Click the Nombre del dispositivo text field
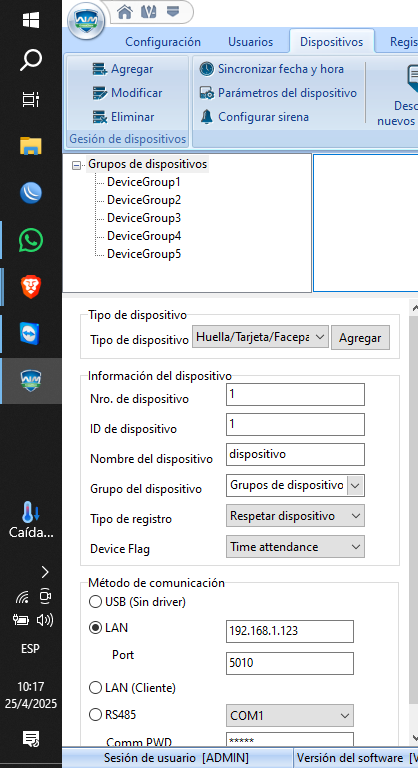Image resolution: width=418 pixels, height=768 pixels. coord(295,454)
